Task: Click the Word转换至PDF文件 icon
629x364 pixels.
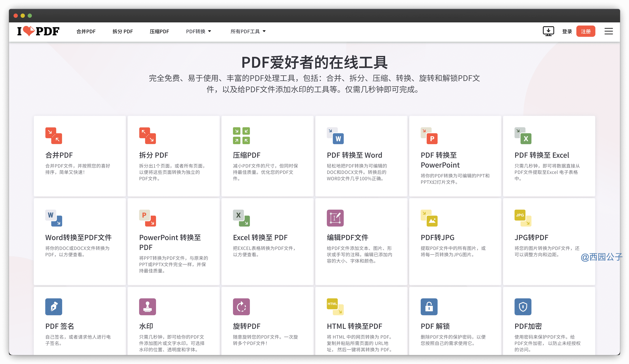Action: tap(54, 218)
